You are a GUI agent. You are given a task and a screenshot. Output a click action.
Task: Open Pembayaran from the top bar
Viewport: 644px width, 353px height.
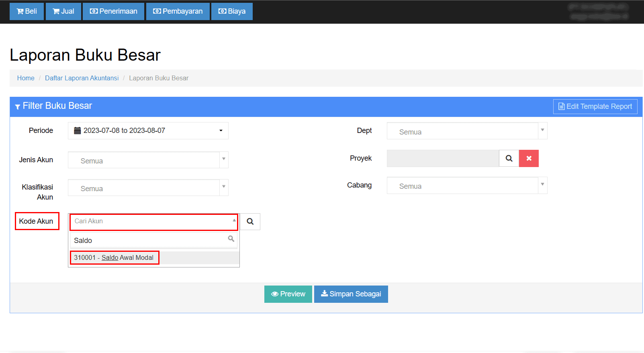tap(178, 11)
